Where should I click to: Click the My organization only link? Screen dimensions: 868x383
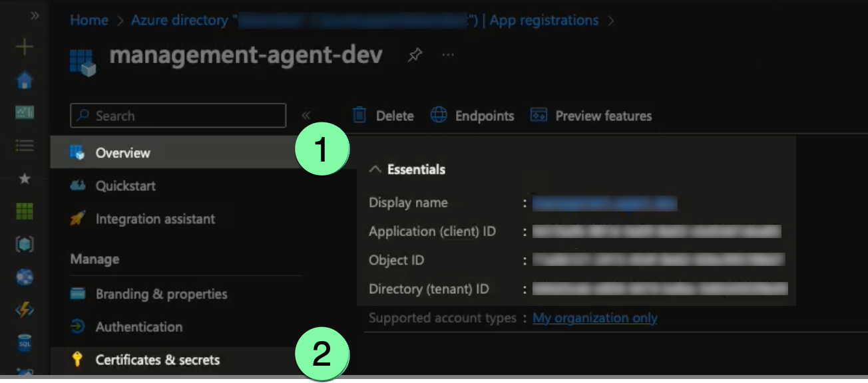594,319
